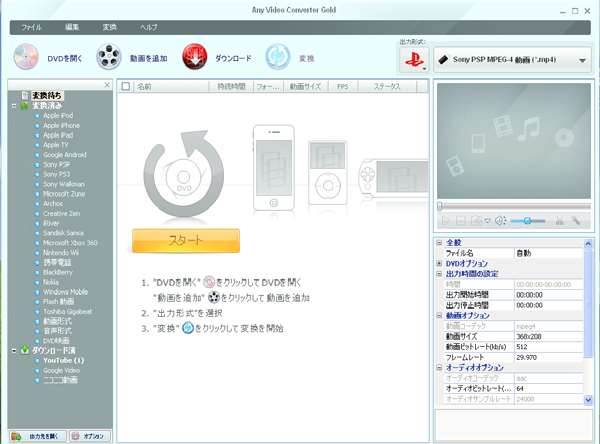
Task: Collapse the 変換済み tree node
Action: pyautogui.click(x=14, y=106)
